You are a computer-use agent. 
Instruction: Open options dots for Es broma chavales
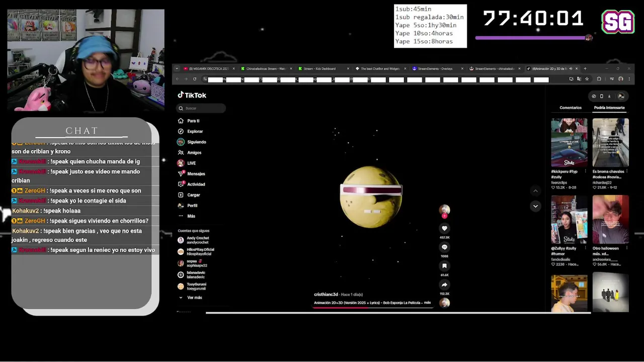coord(627,171)
